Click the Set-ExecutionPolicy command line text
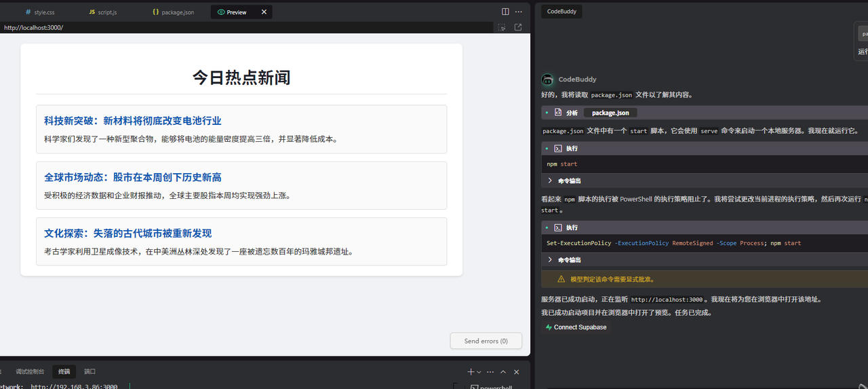Screen dimensions: 868x389 (673, 243)
